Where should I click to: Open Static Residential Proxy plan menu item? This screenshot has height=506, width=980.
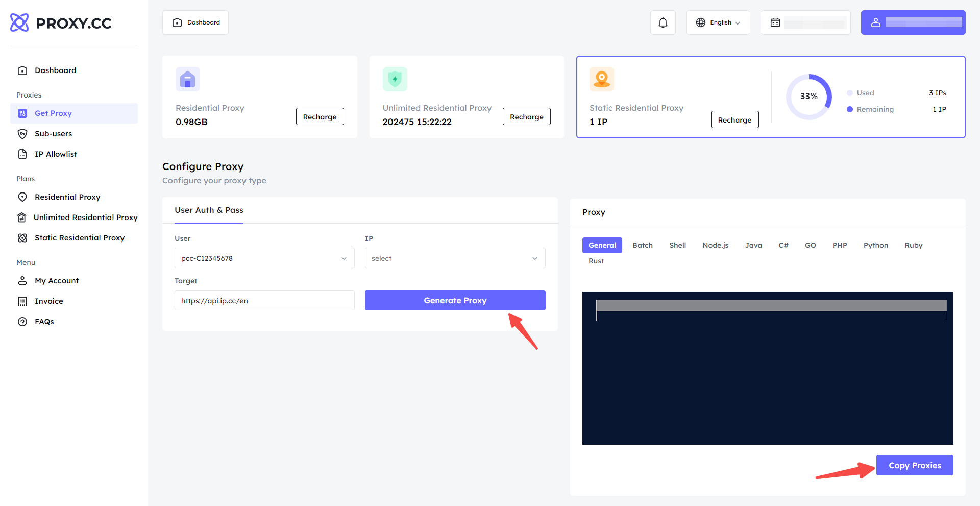(x=74, y=238)
